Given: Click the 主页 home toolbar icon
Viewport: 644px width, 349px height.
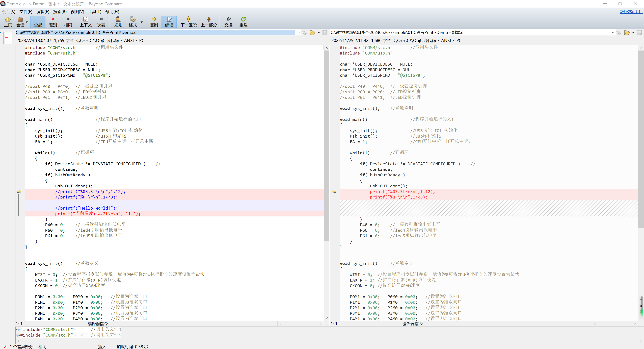Looking at the screenshot, I should click(x=8, y=22).
